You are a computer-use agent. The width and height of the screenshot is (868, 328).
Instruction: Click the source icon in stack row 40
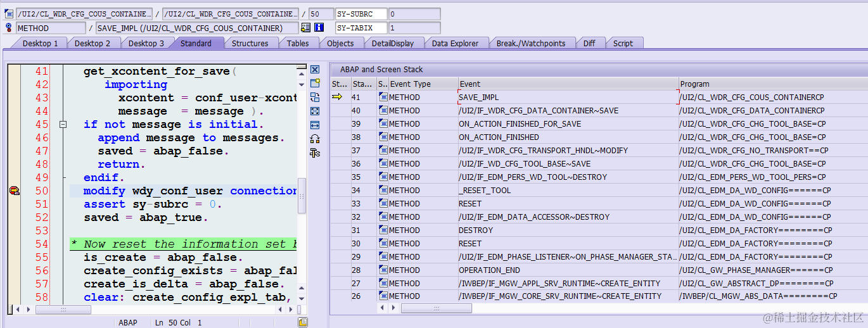(383, 110)
